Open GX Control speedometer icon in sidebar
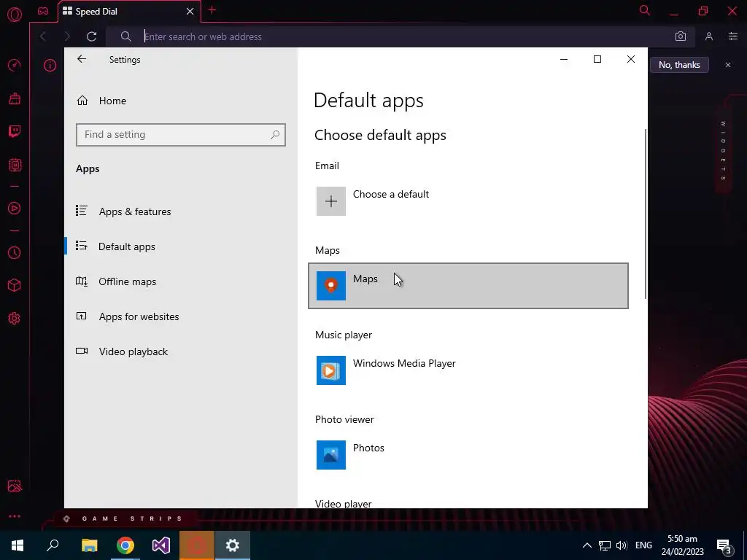747x560 pixels. pos(15,65)
